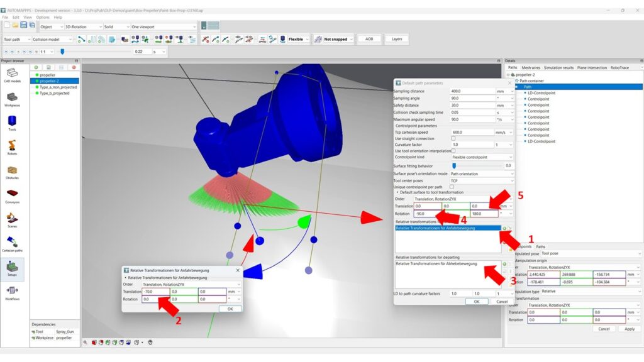
Task: Add a relative transformation for departing (green plus)
Action: coord(504,264)
